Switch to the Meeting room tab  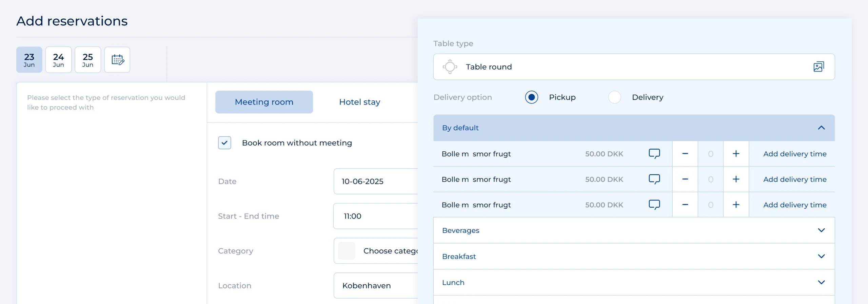264,102
